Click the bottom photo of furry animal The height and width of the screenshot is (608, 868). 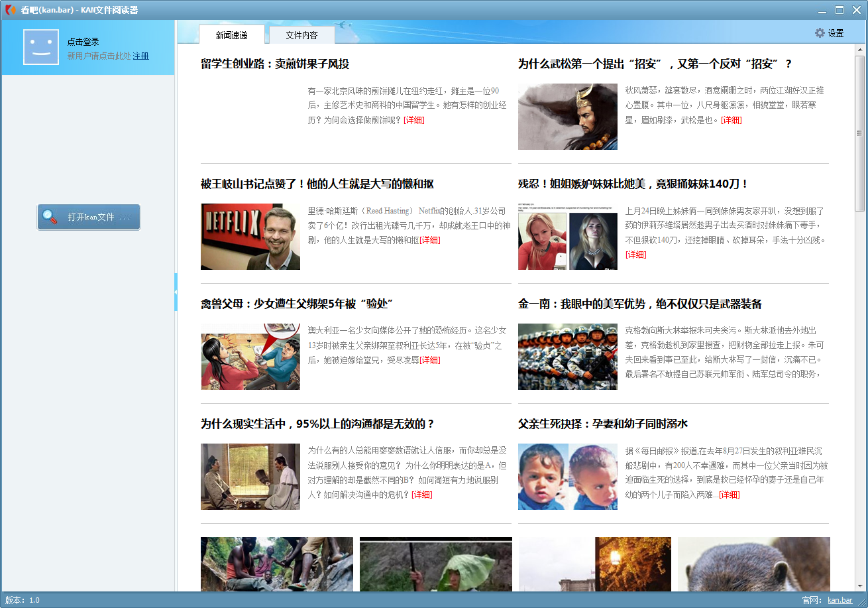[x=754, y=564]
